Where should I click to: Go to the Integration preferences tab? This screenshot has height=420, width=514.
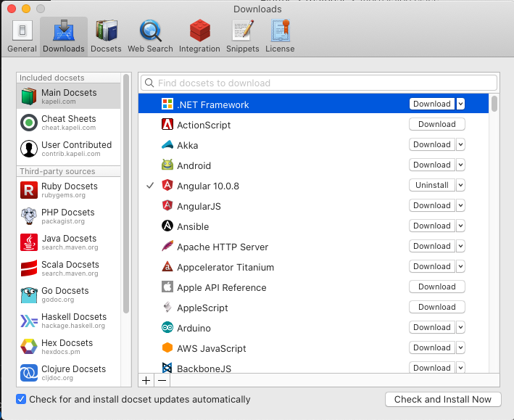pos(199,36)
